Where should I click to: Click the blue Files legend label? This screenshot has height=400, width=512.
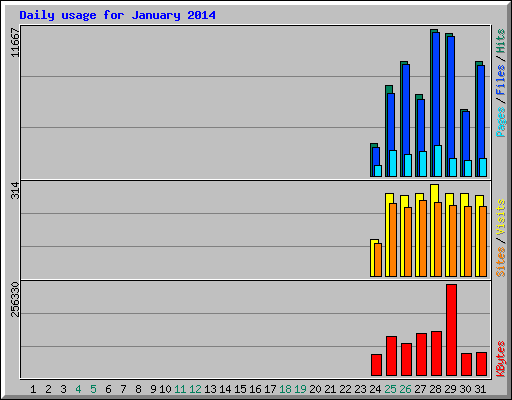pyautogui.click(x=500, y=80)
